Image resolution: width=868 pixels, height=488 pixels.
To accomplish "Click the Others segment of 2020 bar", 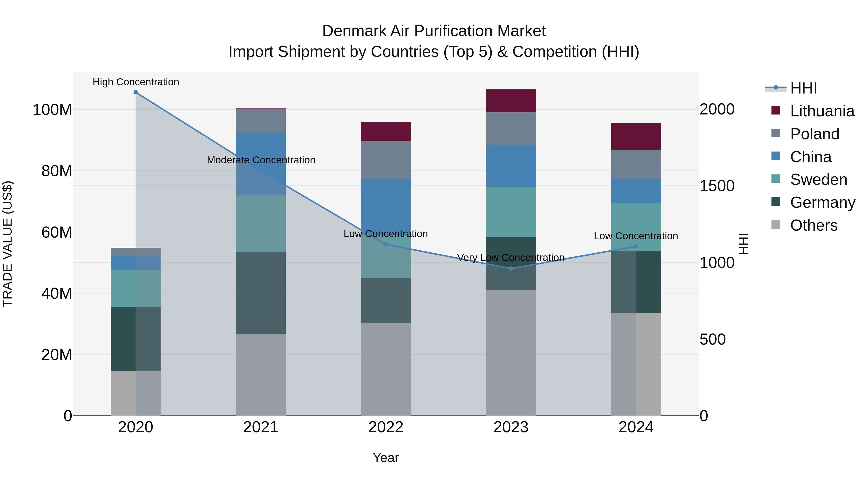I will [x=136, y=393].
